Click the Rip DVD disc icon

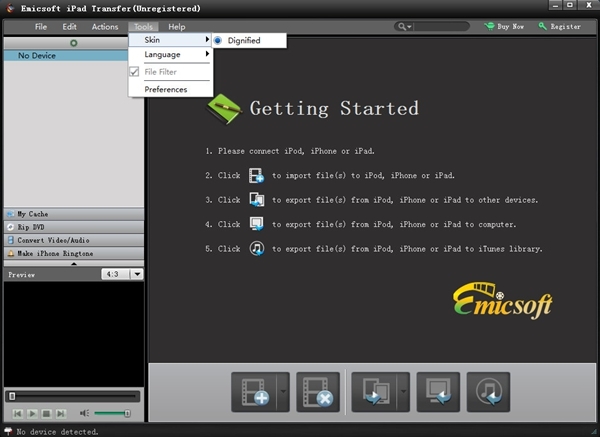11,227
